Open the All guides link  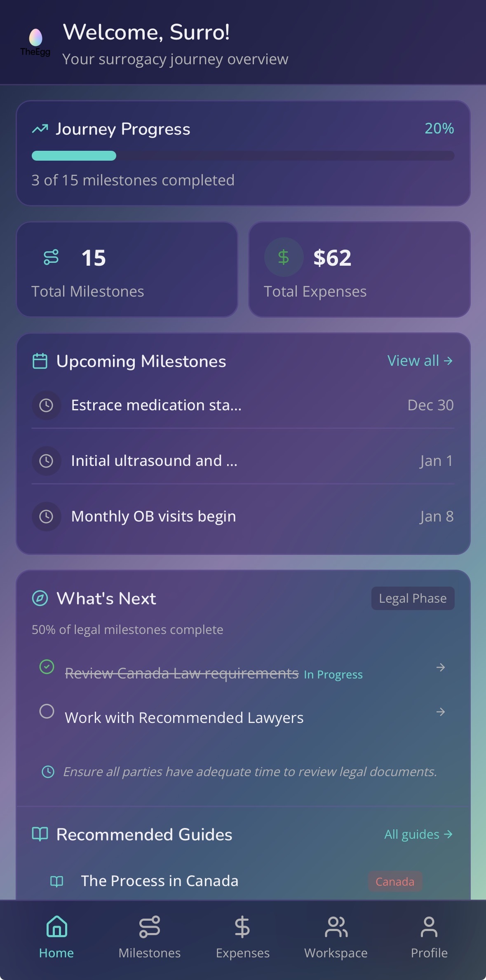click(418, 834)
